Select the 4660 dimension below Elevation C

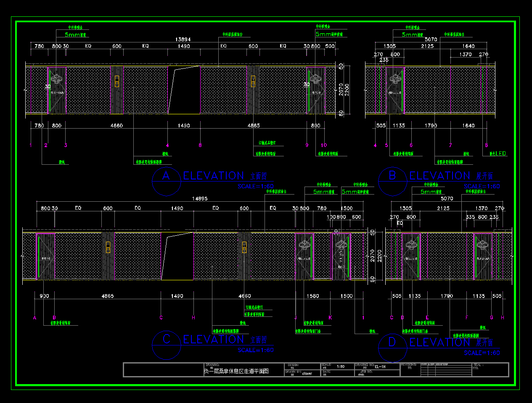(244, 296)
